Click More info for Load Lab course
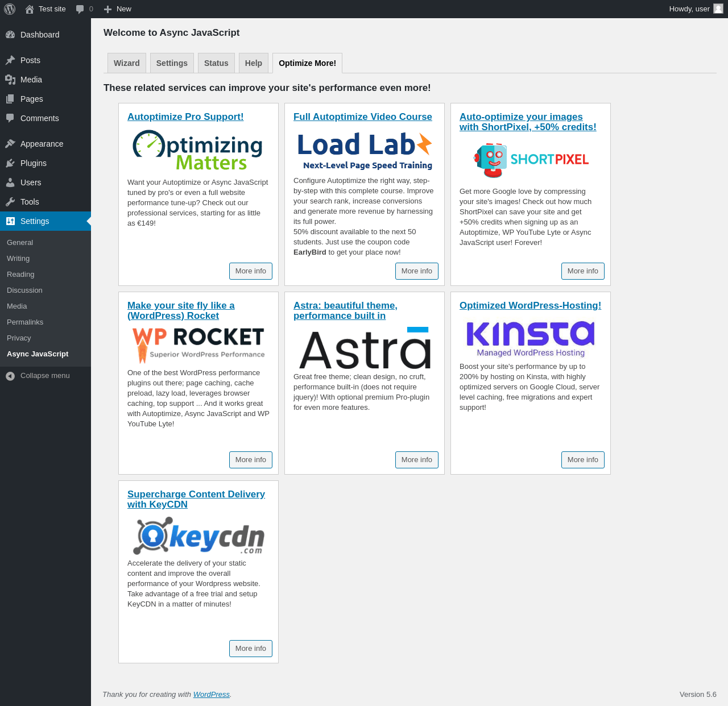Image resolution: width=728 pixels, height=706 pixels. (417, 271)
